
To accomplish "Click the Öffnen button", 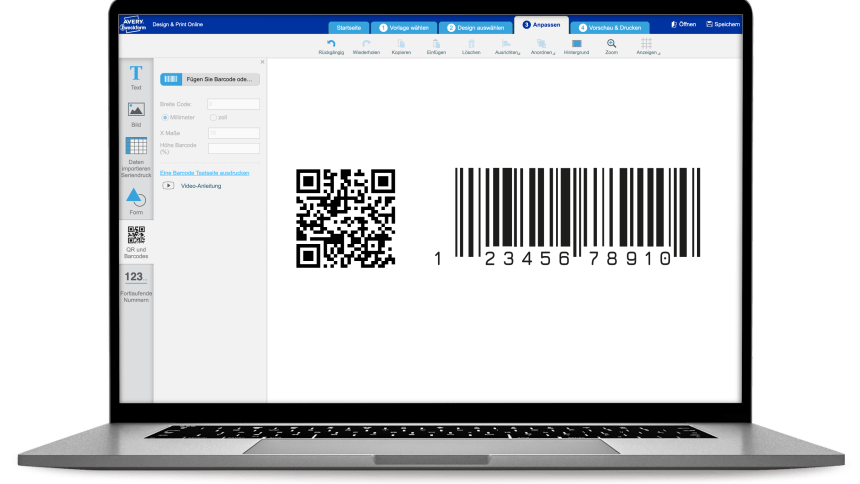I will (x=683, y=24).
